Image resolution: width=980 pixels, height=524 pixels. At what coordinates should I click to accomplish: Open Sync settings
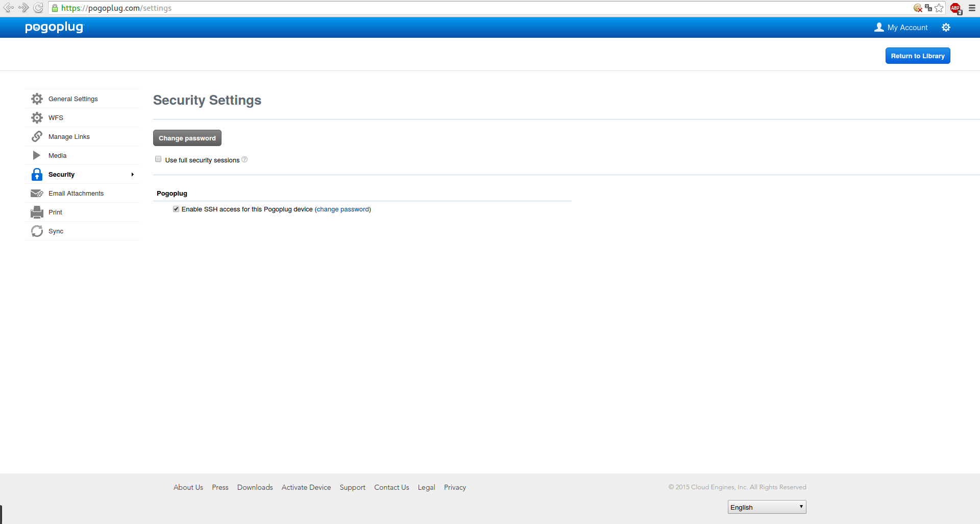click(82, 231)
